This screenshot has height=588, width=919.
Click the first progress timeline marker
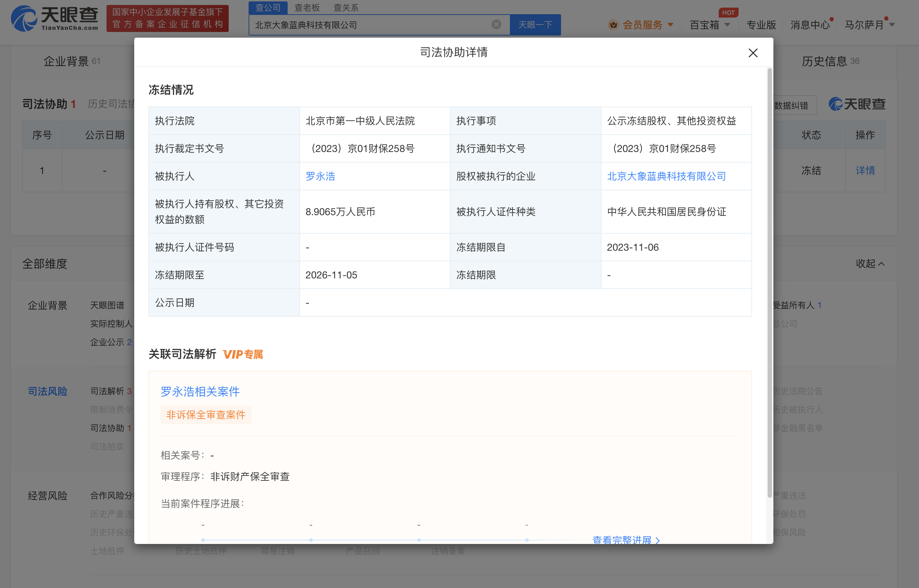[x=203, y=540]
